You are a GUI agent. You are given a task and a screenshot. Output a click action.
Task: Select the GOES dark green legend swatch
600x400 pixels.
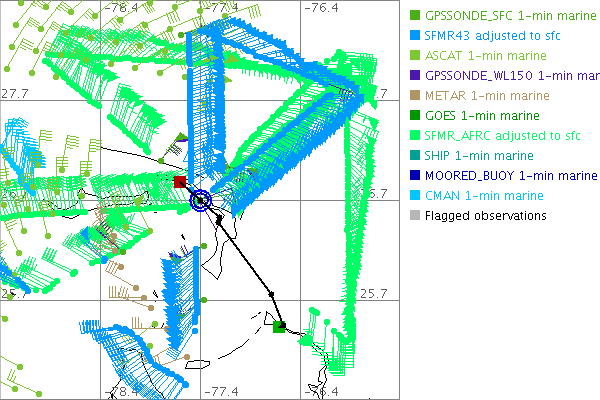point(414,116)
